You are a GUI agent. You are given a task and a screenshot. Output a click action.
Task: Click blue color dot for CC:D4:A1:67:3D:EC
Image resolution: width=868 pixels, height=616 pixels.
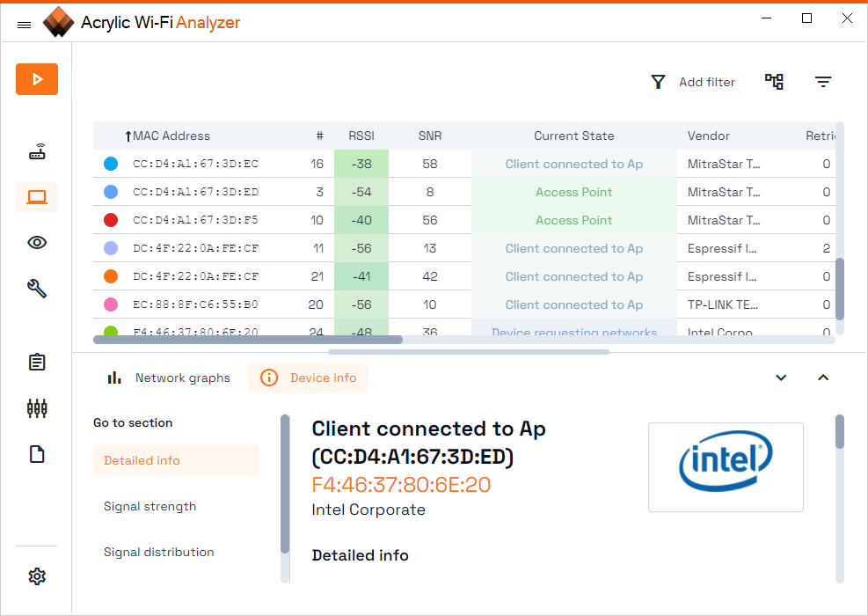coord(111,164)
